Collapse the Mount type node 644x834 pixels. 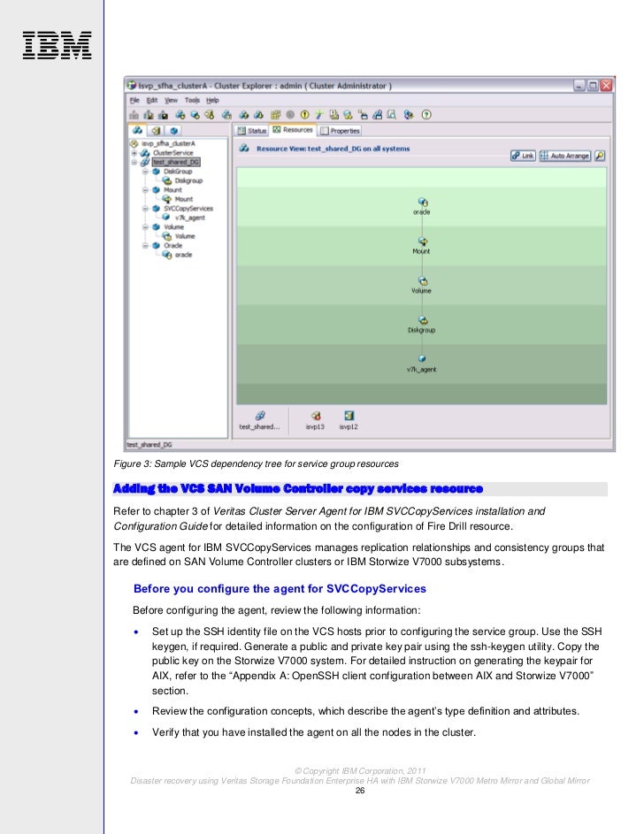[x=145, y=190]
